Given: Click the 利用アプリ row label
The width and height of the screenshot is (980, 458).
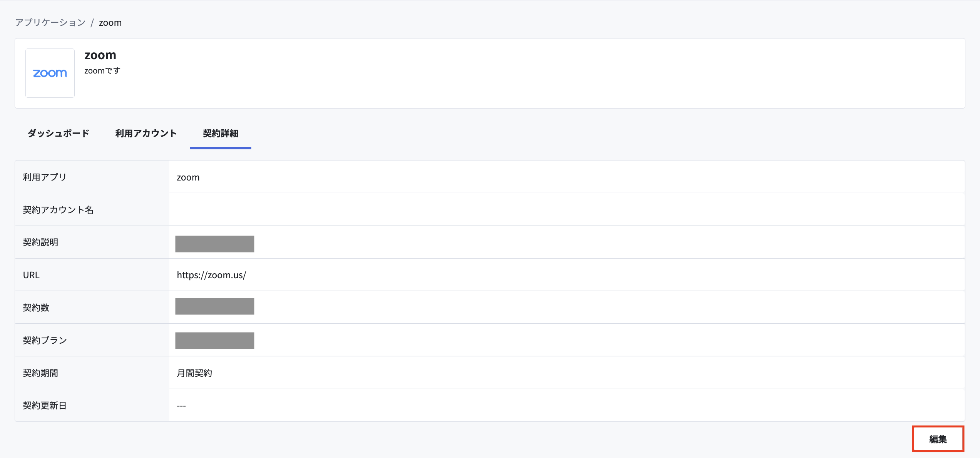Looking at the screenshot, I should [45, 177].
